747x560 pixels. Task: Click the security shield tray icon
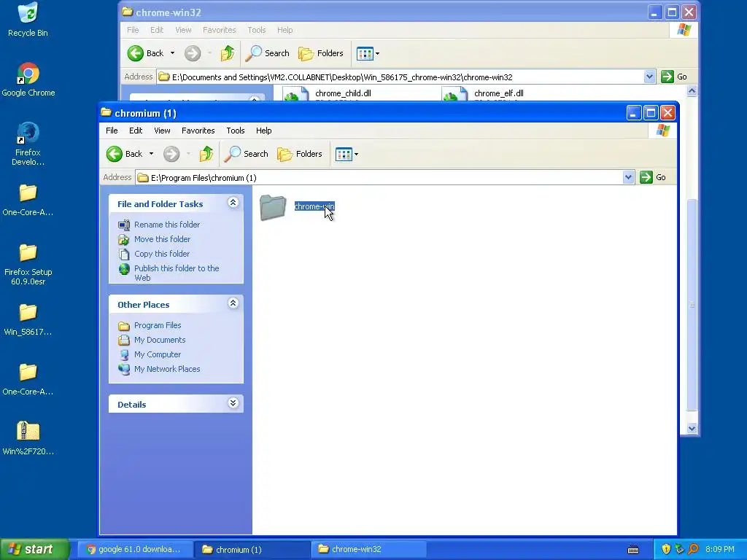click(x=666, y=549)
